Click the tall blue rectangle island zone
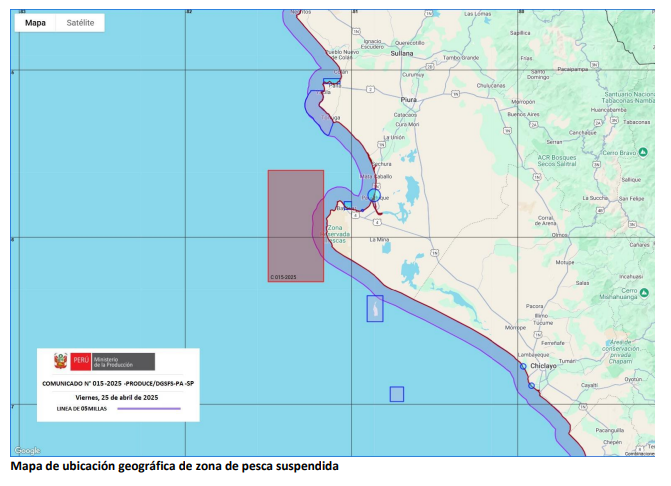 tap(375, 308)
